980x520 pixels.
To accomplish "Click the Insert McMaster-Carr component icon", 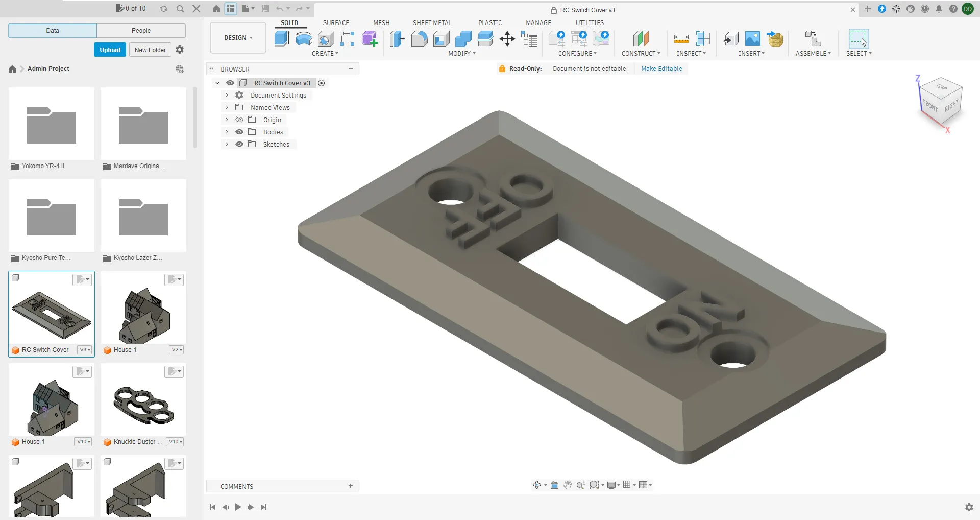I will click(x=775, y=39).
